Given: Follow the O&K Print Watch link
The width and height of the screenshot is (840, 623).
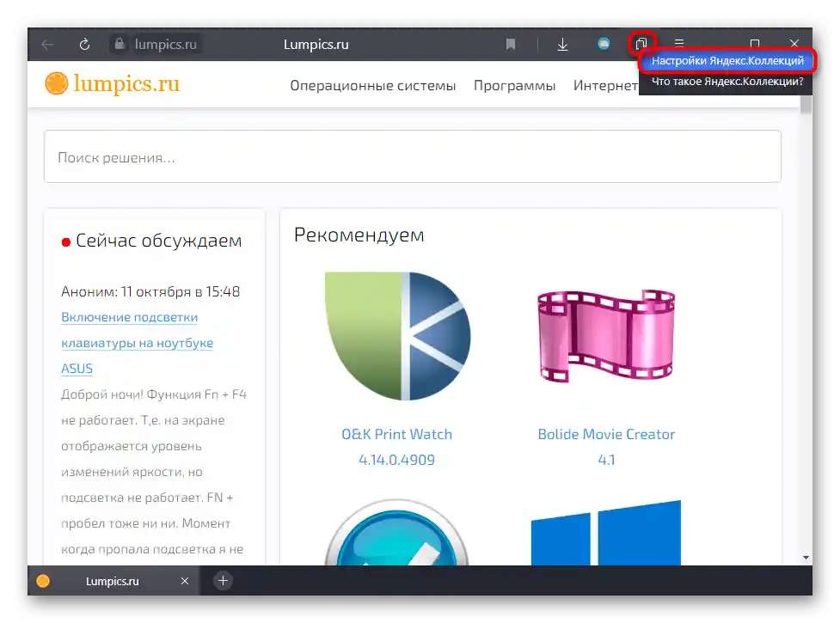Looking at the screenshot, I should 396,434.
